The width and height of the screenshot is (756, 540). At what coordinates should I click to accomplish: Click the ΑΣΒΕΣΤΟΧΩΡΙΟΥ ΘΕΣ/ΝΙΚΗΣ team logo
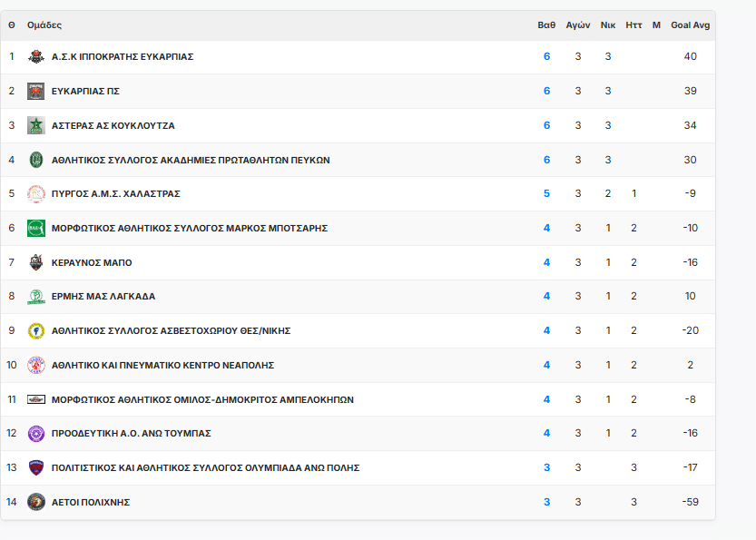pyautogui.click(x=36, y=330)
